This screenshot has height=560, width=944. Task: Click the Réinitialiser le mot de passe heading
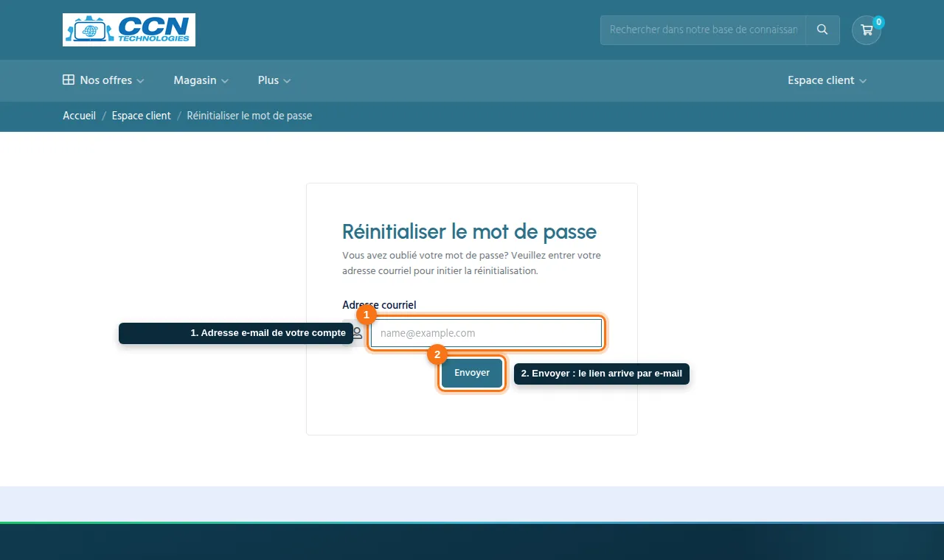point(469,231)
